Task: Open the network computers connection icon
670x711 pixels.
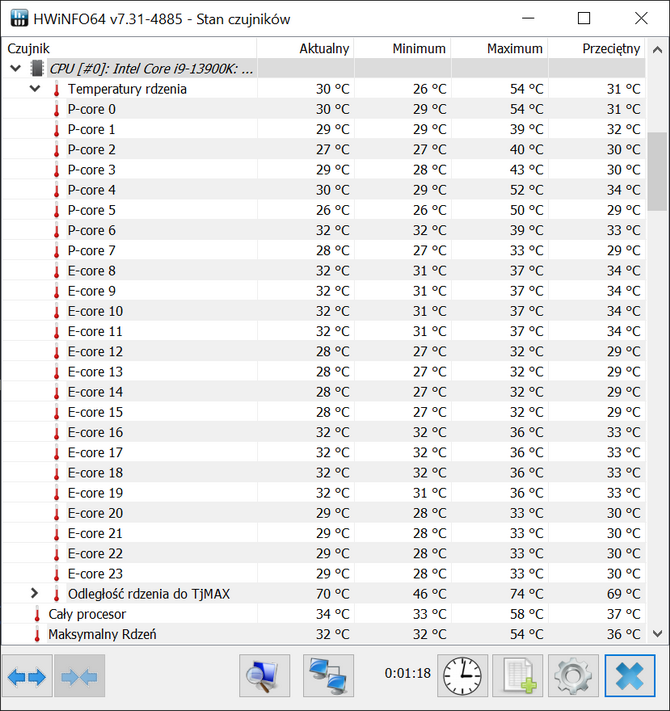Action: pos(328,676)
